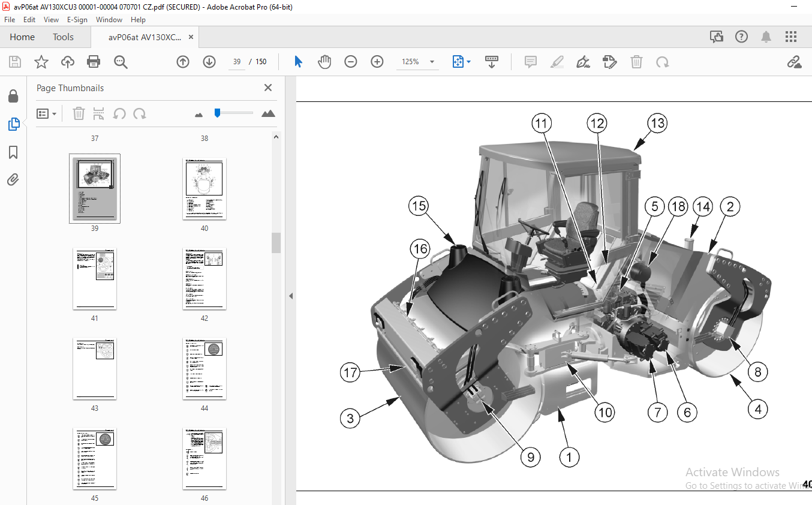
Task: Click the fit page tool
Action: (458, 62)
